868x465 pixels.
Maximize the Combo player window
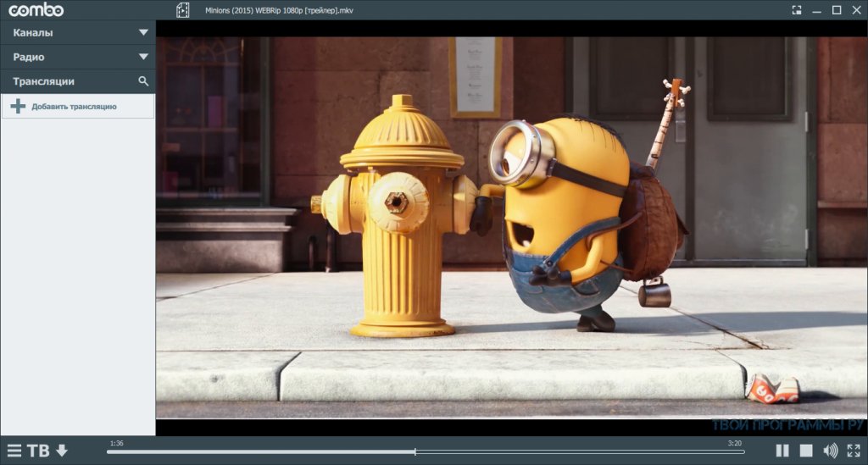click(x=837, y=10)
